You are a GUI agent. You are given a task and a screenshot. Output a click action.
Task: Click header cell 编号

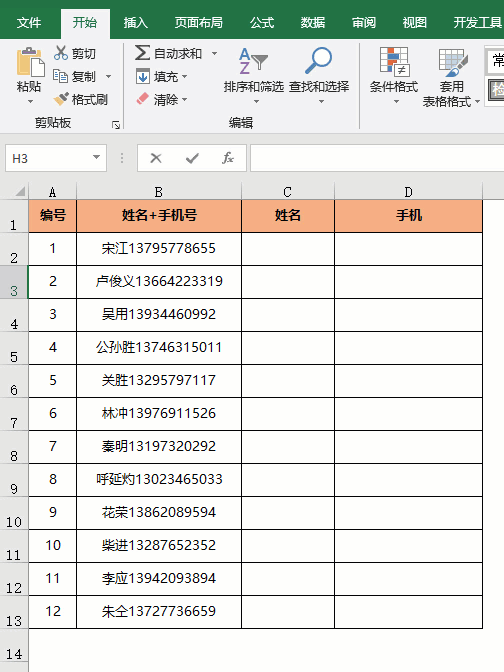[53, 216]
